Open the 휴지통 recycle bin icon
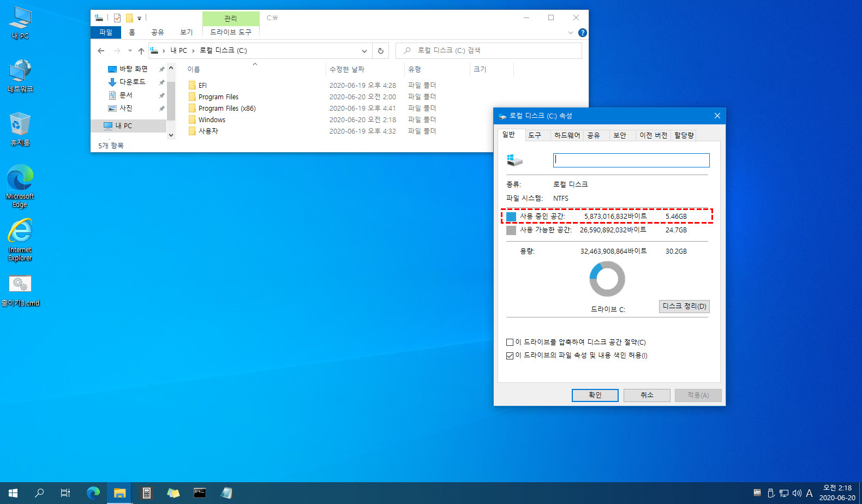 coord(20,129)
